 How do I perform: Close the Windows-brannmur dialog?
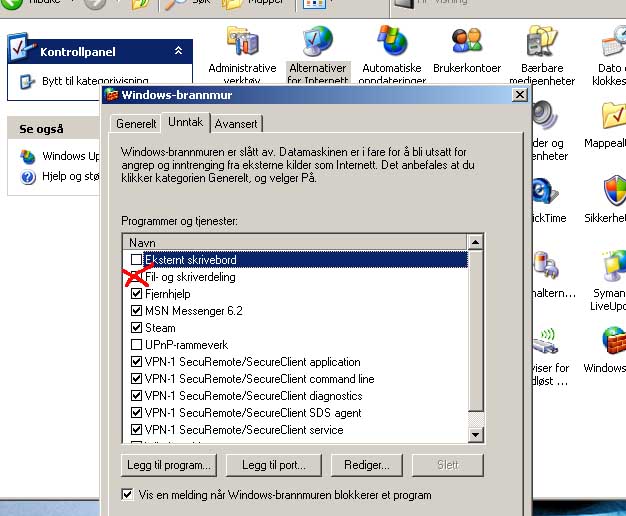(x=519, y=95)
